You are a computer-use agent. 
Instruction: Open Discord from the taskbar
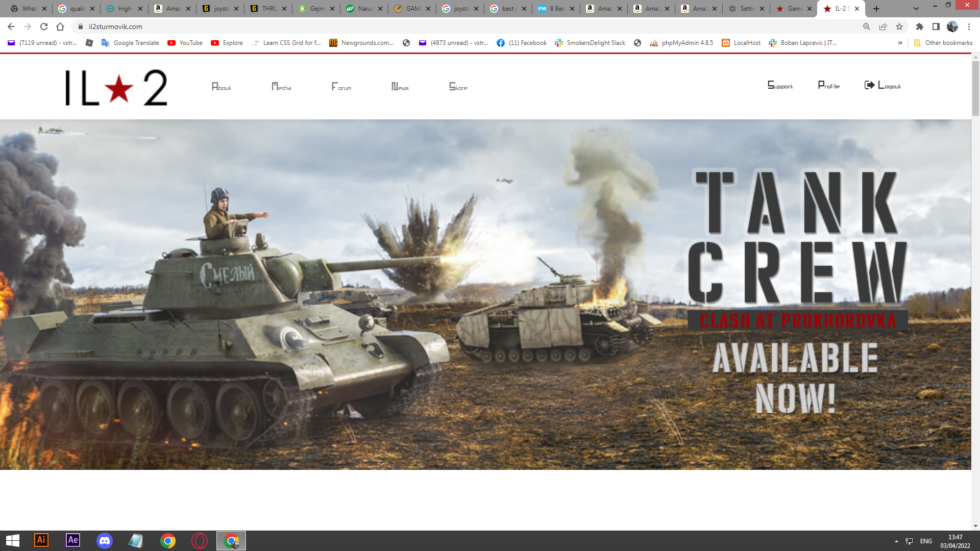pyautogui.click(x=105, y=540)
